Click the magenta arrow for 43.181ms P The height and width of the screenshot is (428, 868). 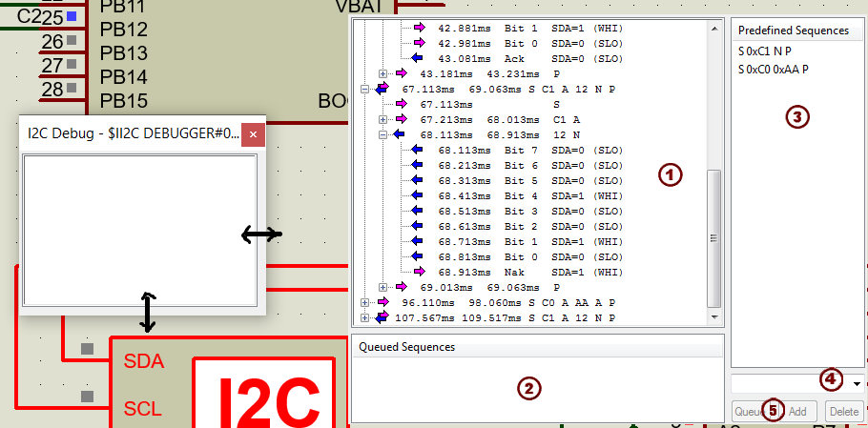(401, 73)
